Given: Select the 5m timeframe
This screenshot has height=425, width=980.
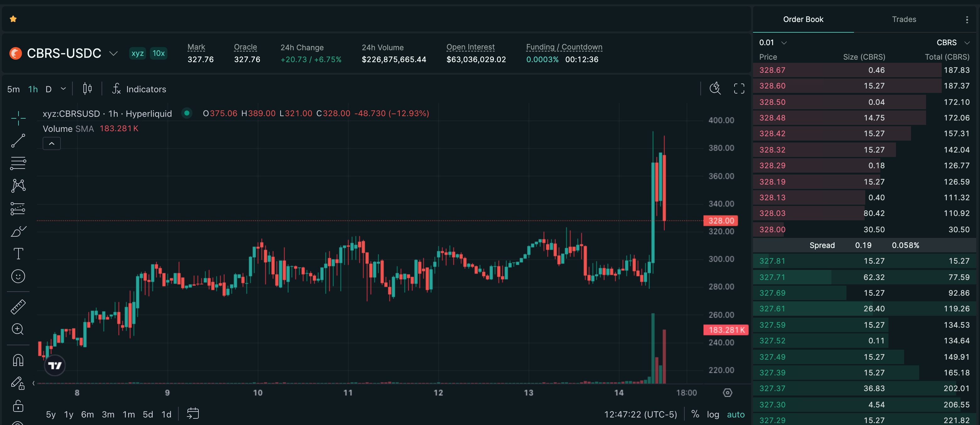Looking at the screenshot, I should (13, 89).
